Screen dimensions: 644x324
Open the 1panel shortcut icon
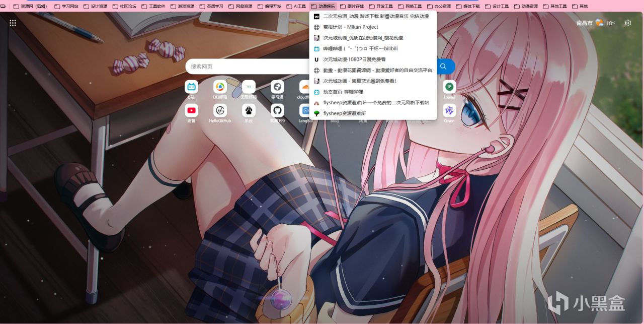point(449,87)
